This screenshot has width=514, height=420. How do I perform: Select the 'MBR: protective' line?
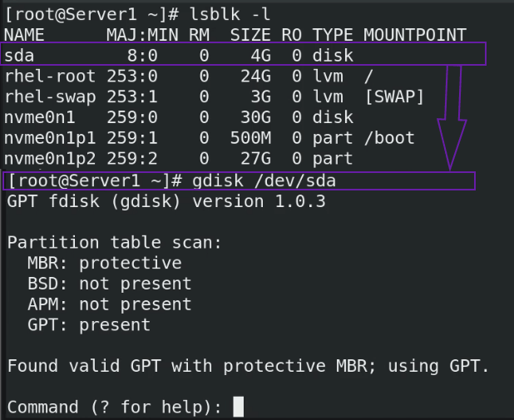tap(105, 263)
